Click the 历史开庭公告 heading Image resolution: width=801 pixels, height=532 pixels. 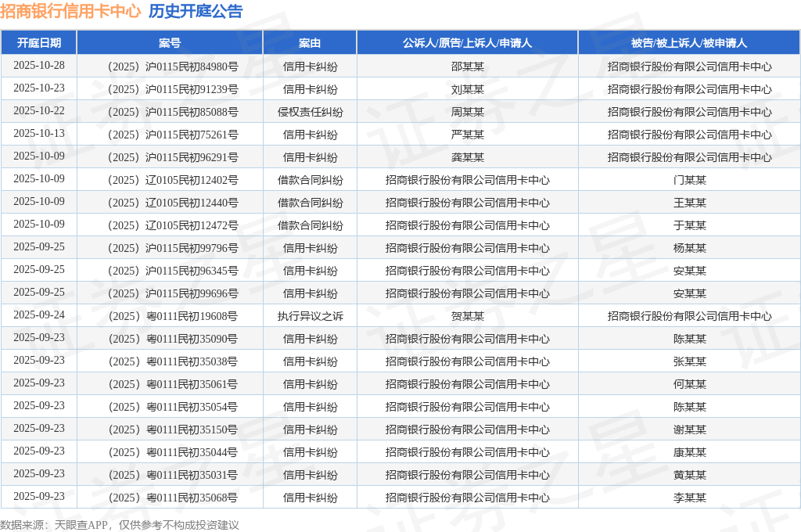[x=196, y=11]
